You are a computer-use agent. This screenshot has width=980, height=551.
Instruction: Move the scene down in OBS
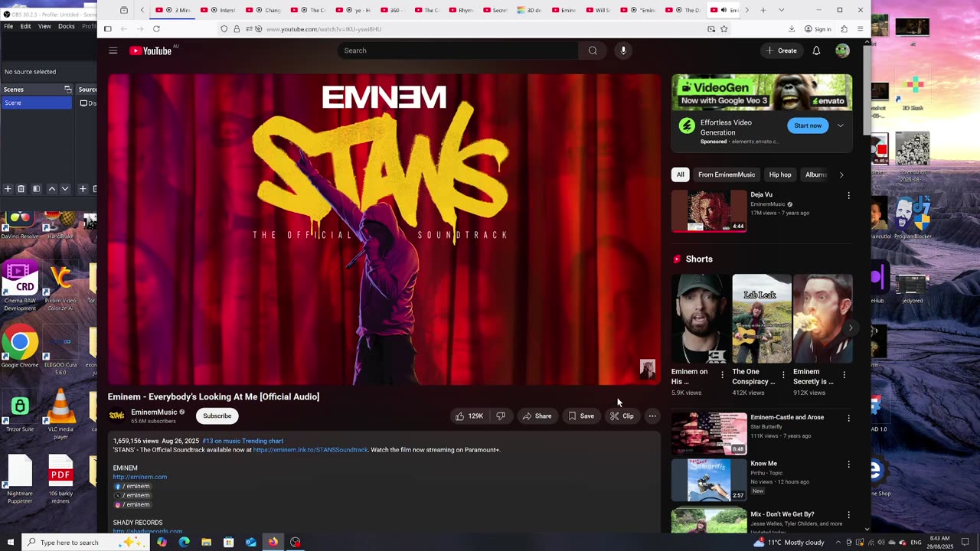click(x=65, y=189)
